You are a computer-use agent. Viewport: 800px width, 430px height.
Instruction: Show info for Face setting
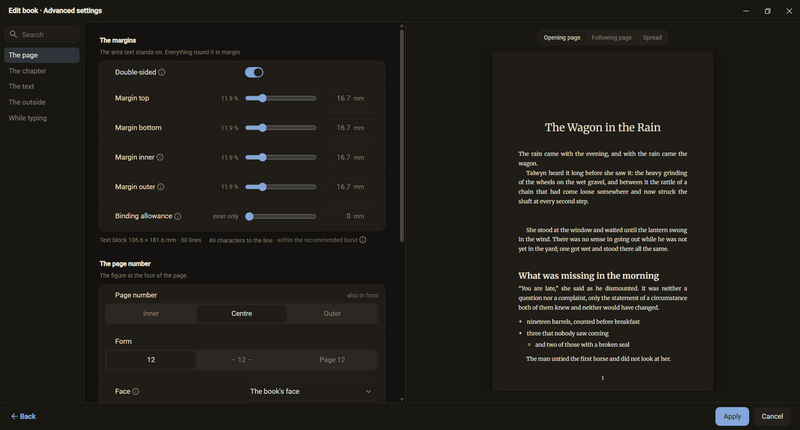[136, 391]
